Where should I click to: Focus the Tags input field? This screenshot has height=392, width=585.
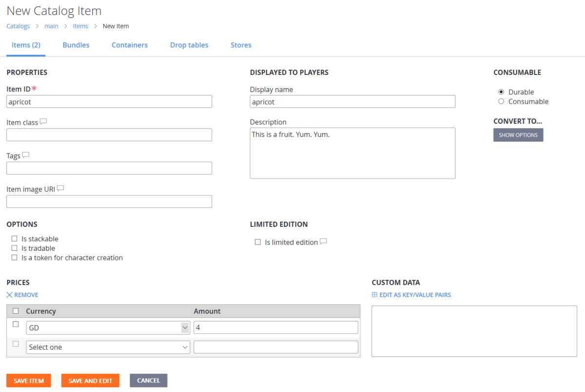pos(109,168)
